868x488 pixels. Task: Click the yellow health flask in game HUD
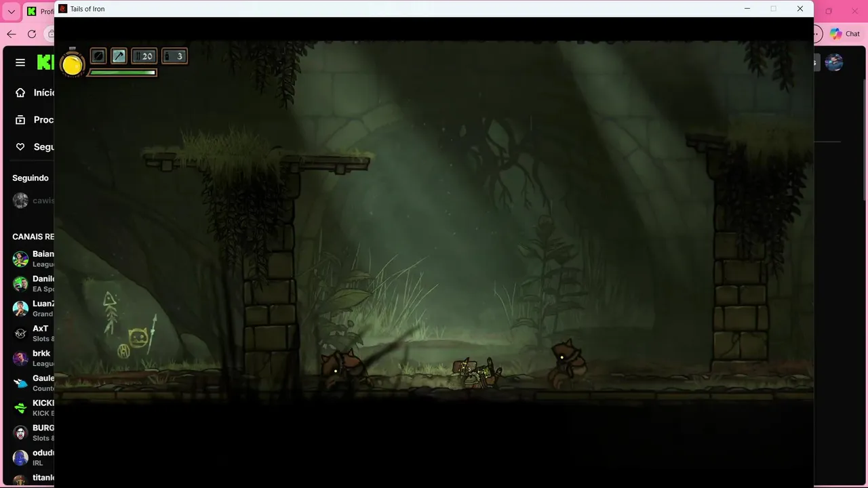72,64
